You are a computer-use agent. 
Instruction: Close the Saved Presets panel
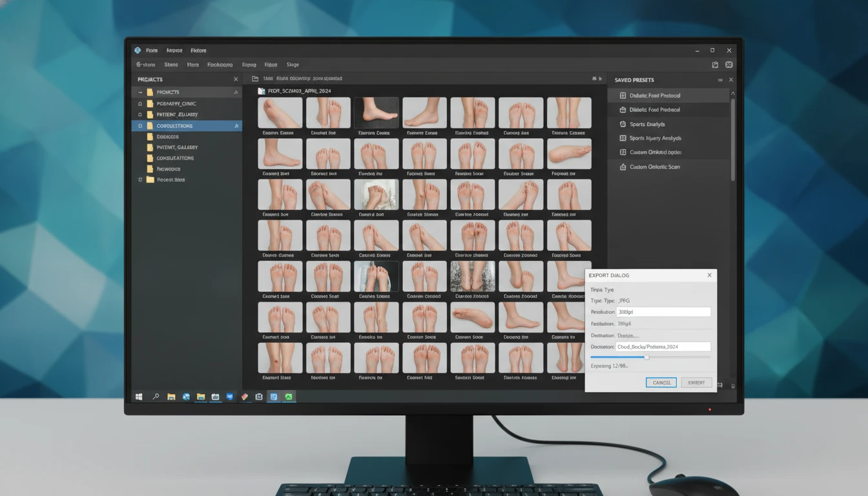(731, 80)
